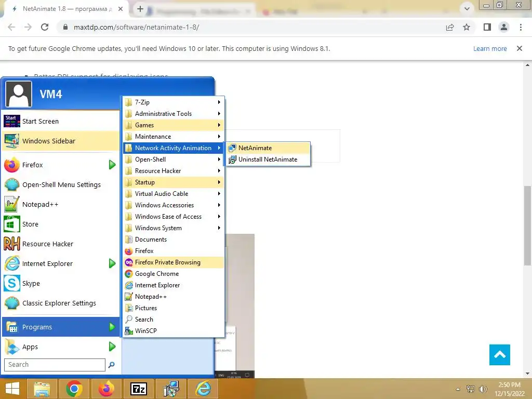
Task: Click the page vertical scrollbar thumb
Action: (527, 225)
